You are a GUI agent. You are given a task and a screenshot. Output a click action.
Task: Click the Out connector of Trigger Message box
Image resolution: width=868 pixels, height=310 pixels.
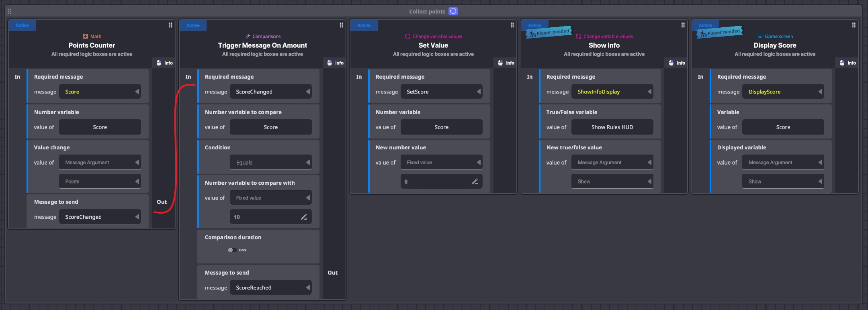332,273
